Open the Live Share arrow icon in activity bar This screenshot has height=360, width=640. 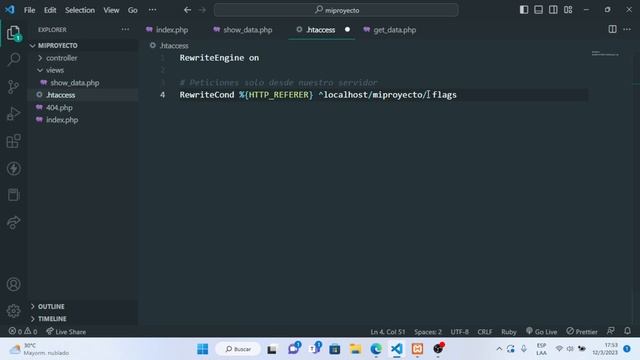coord(13,222)
